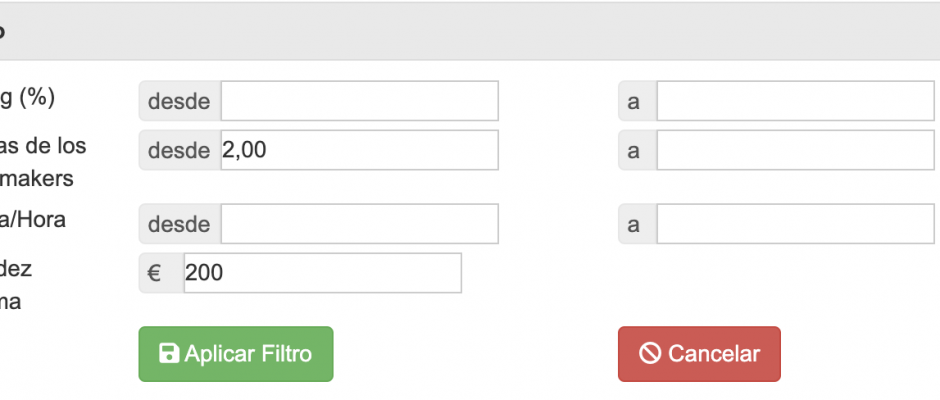Click the 'a' addon in the Rating row
Image resolution: width=940 pixels, height=400 pixels.
pyautogui.click(x=638, y=101)
